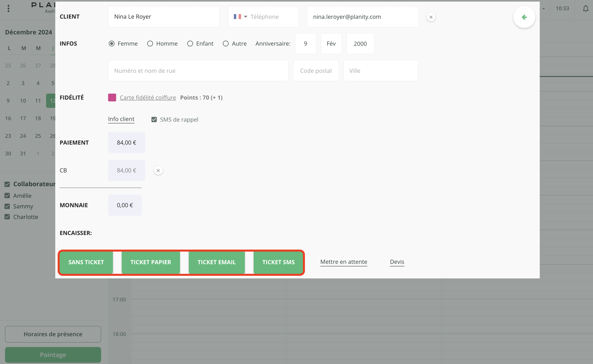The image size is (593, 364).
Task: Select the Enfant radio option
Action: pos(190,44)
